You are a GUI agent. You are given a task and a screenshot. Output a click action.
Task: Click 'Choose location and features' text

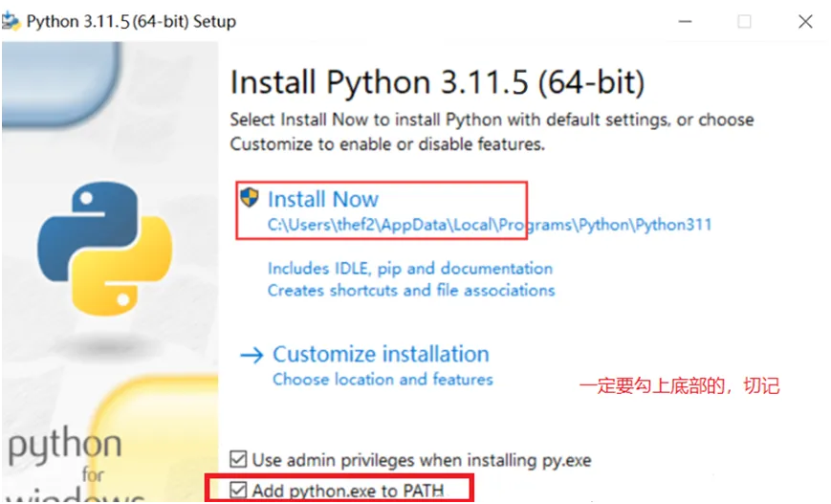[383, 380]
